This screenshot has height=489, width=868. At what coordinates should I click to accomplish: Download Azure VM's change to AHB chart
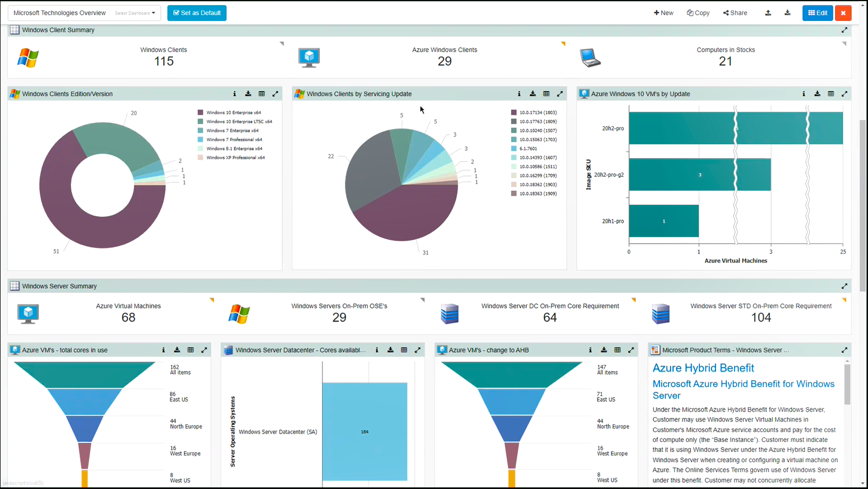tap(604, 350)
